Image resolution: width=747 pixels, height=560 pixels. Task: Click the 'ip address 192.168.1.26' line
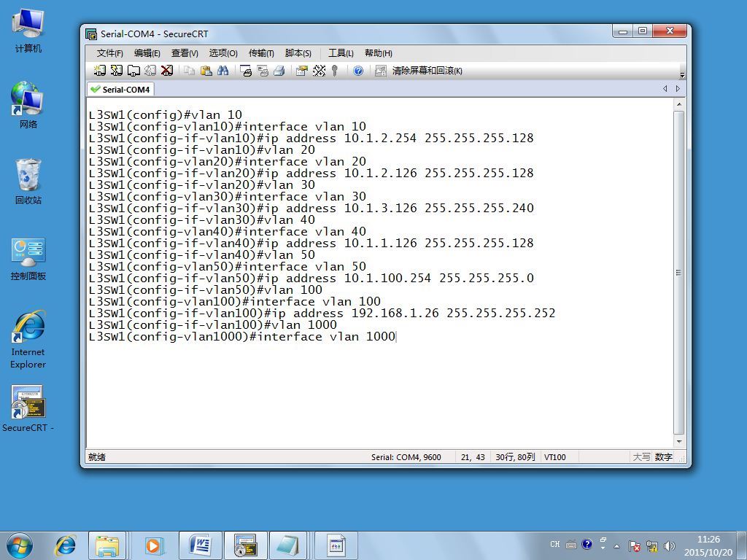322,314
